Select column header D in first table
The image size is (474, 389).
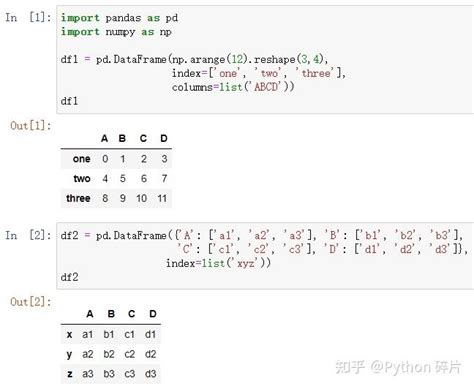point(164,138)
